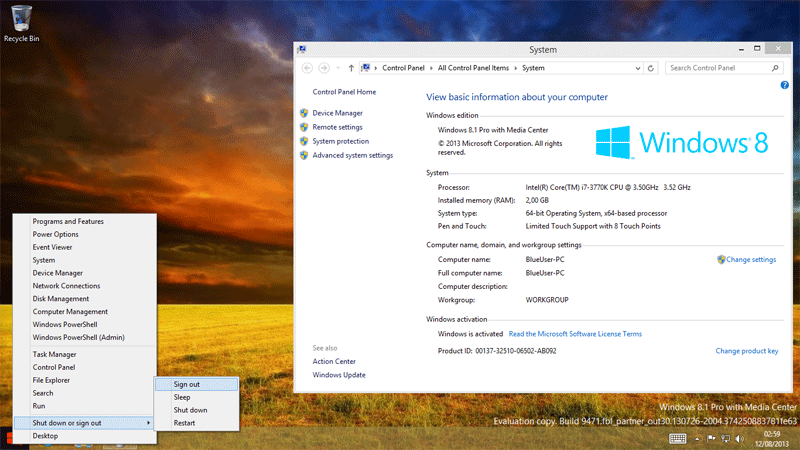Click the computer icon in address bar
The height and width of the screenshot is (450, 800).
coord(365,68)
